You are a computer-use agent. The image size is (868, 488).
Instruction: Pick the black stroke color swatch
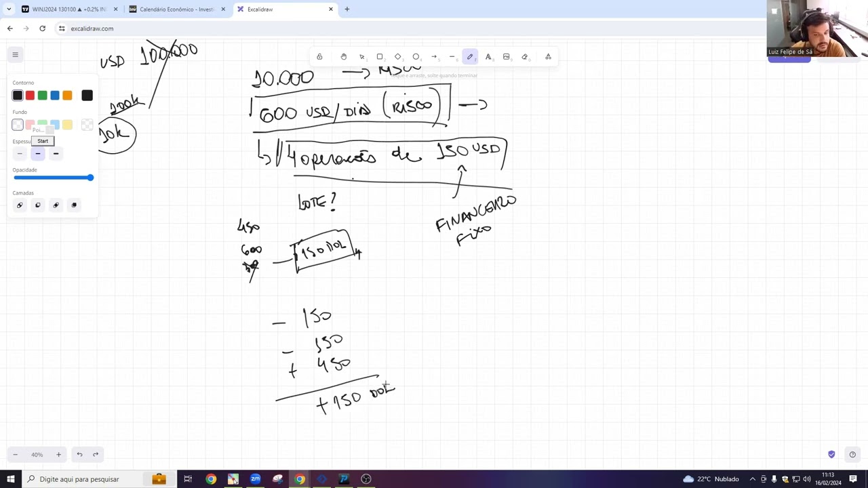[x=18, y=96]
